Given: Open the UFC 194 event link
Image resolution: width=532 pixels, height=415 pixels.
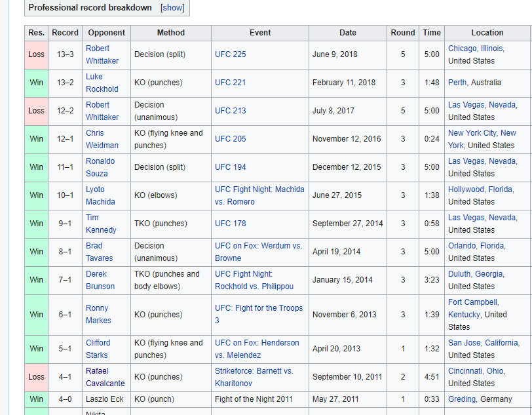Looking at the screenshot, I should (x=231, y=167).
